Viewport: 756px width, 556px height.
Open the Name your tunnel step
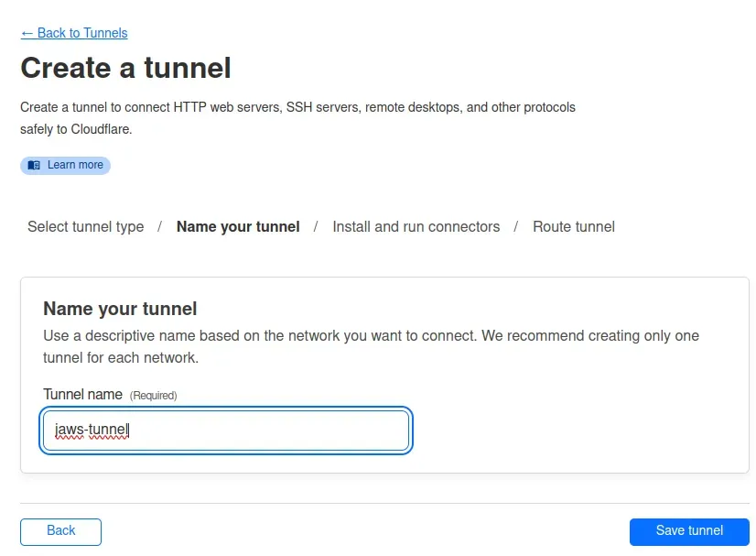(237, 226)
